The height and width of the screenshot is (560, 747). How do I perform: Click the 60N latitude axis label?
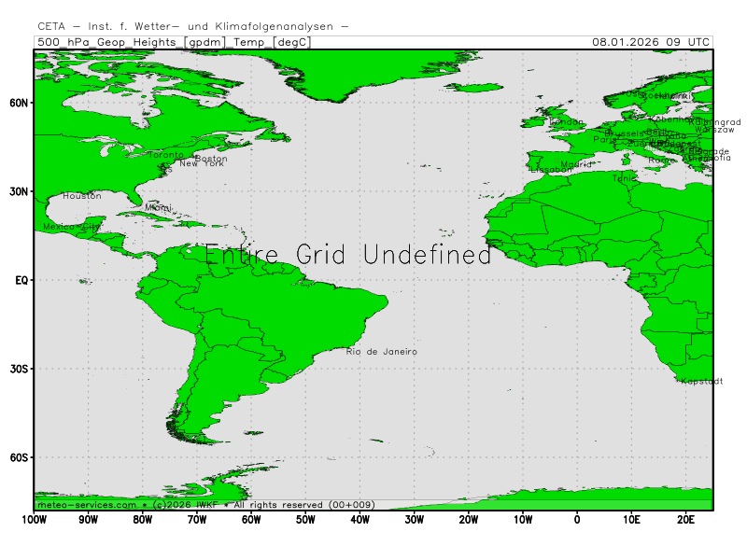coord(19,103)
